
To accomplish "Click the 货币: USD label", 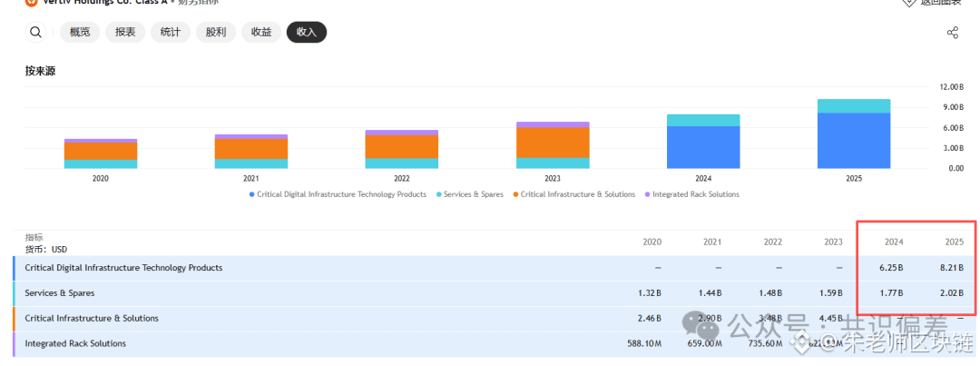I will 46,249.
